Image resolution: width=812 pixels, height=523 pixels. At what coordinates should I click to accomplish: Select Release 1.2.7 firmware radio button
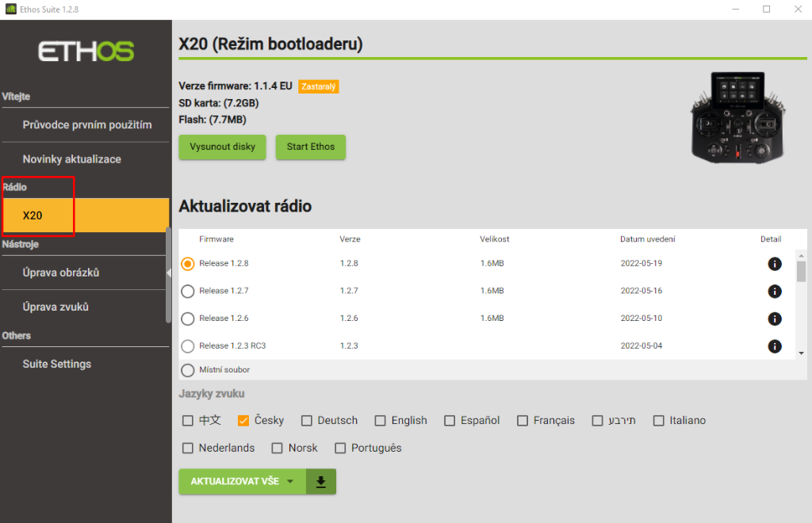coord(188,291)
